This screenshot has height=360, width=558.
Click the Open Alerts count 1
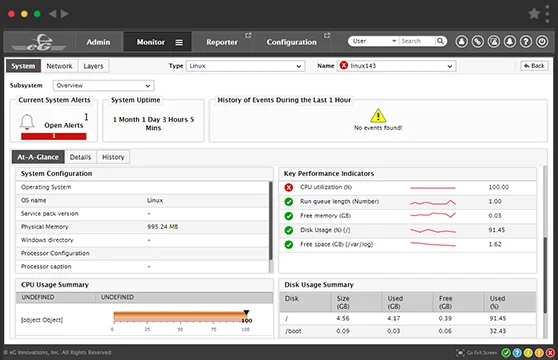click(x=86, y=117)
